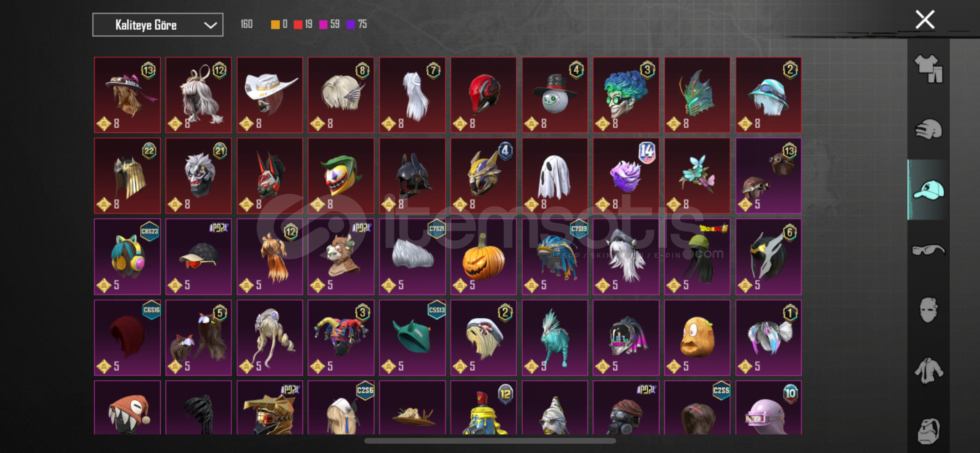Select the jacket category icon

[928, 370]
